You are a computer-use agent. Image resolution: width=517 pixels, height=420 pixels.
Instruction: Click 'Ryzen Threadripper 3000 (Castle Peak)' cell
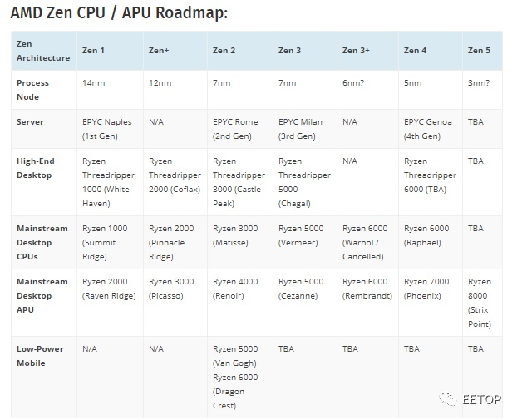[x=239, y=182]
